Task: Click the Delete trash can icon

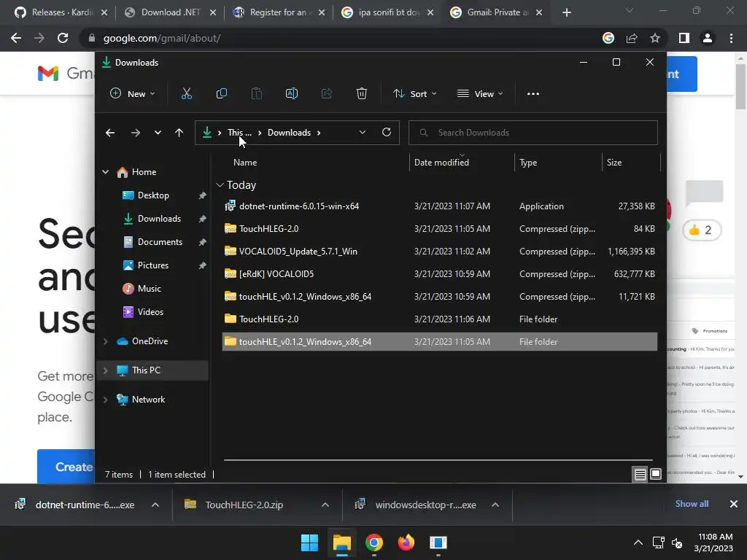Action: click(x=362, y=94)
